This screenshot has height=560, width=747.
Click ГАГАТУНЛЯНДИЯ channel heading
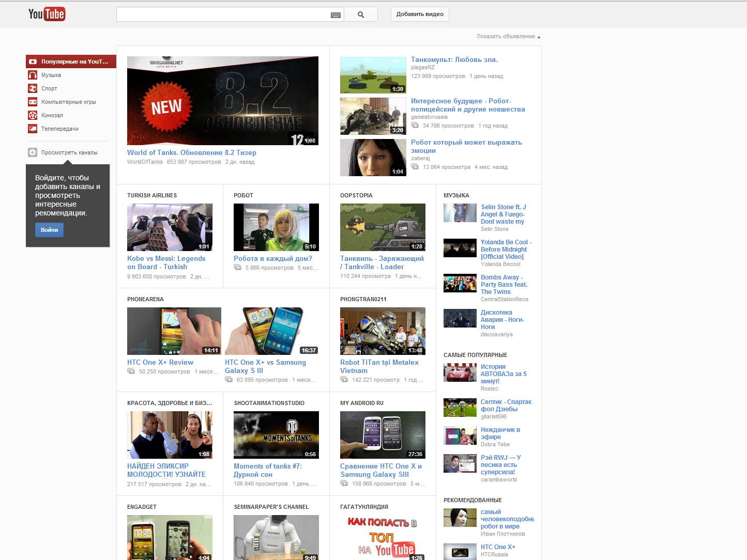click(364, 507)
